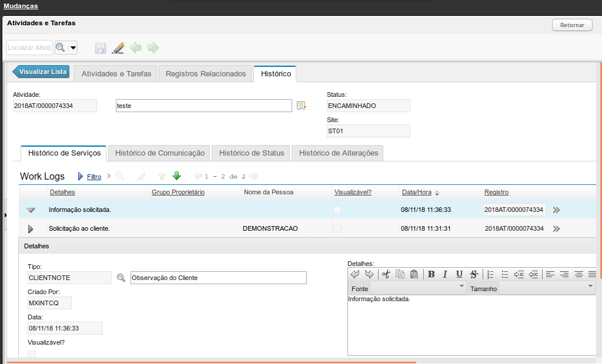The image size is (602, 364).
Task: Center text in the editor
Action: tap(578, 274)
